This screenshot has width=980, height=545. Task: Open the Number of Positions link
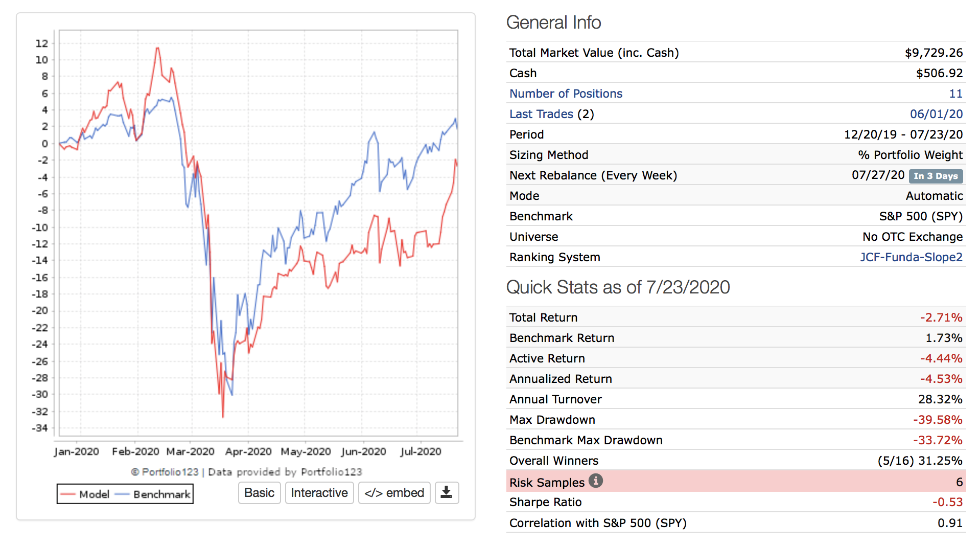566,94
